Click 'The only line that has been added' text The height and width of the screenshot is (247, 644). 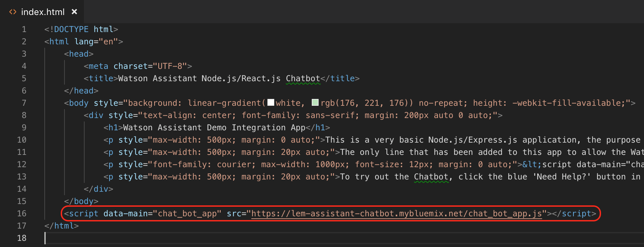[x=421, y=152]
